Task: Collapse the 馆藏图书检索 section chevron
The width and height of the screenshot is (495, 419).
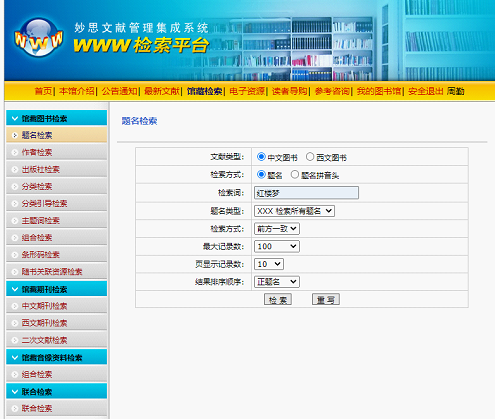Action: (15, 118)
